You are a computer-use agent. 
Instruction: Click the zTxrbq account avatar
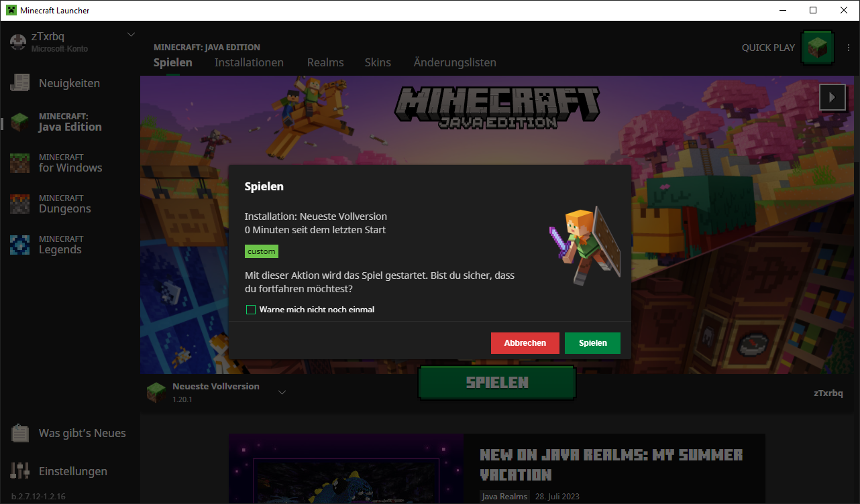17,42
